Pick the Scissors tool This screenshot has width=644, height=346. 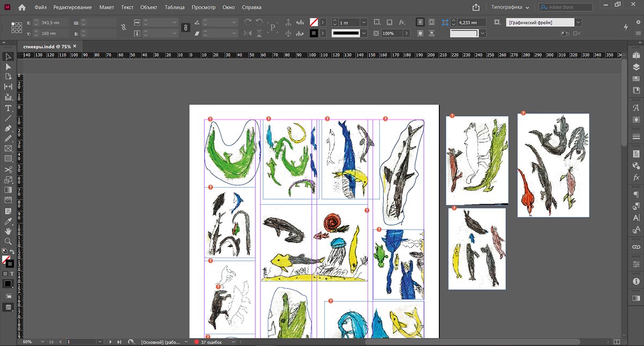[8, 170]
